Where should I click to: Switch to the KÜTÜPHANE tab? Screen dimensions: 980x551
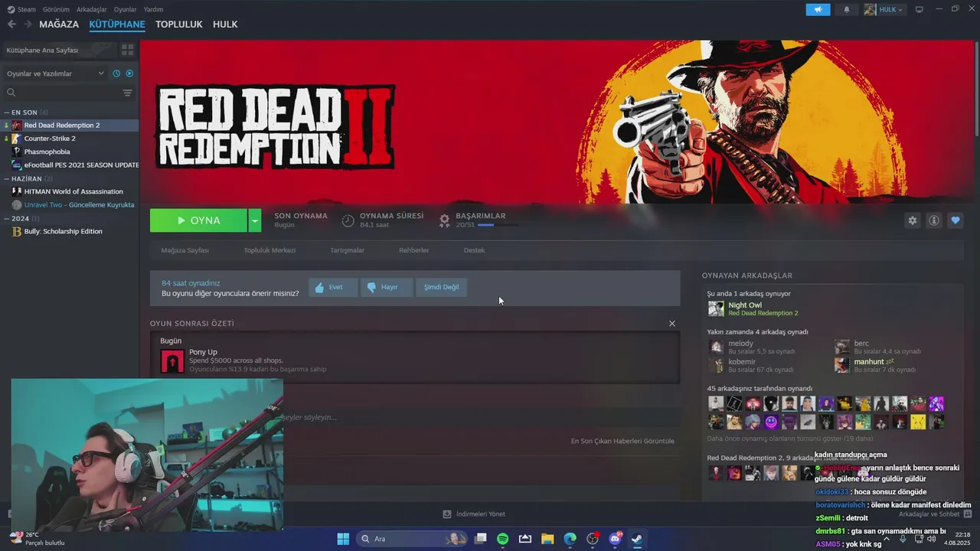click(x=117, y=24)
